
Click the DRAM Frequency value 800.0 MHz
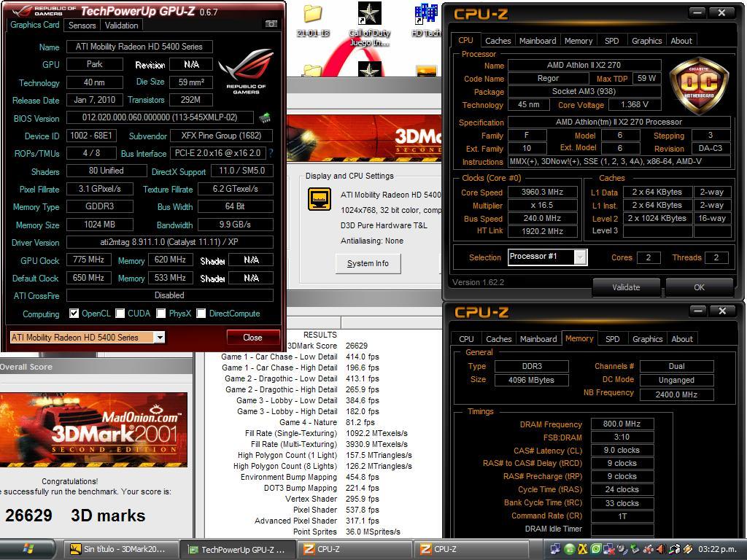point(622,424)
